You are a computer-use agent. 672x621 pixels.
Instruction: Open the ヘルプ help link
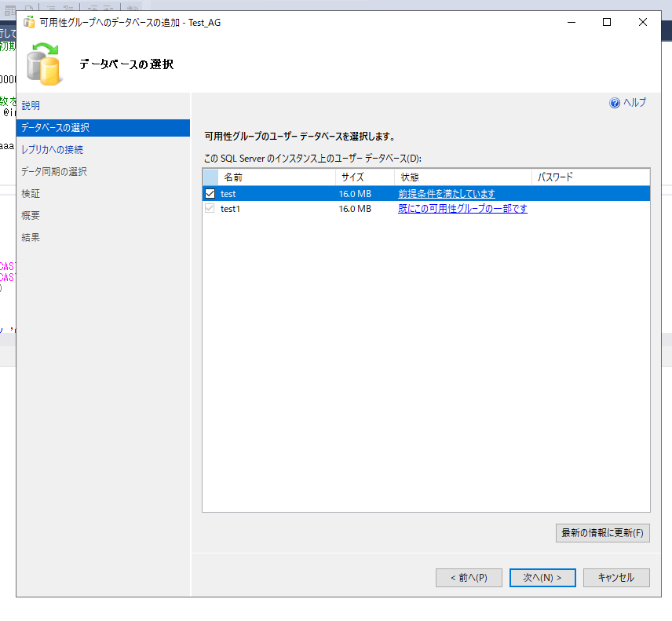point(634,103)
